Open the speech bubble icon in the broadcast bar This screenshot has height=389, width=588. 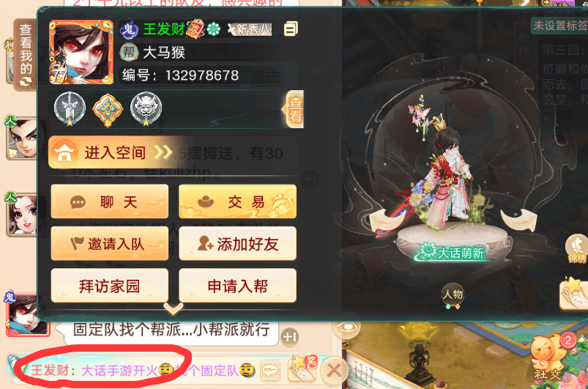[270, 371]
